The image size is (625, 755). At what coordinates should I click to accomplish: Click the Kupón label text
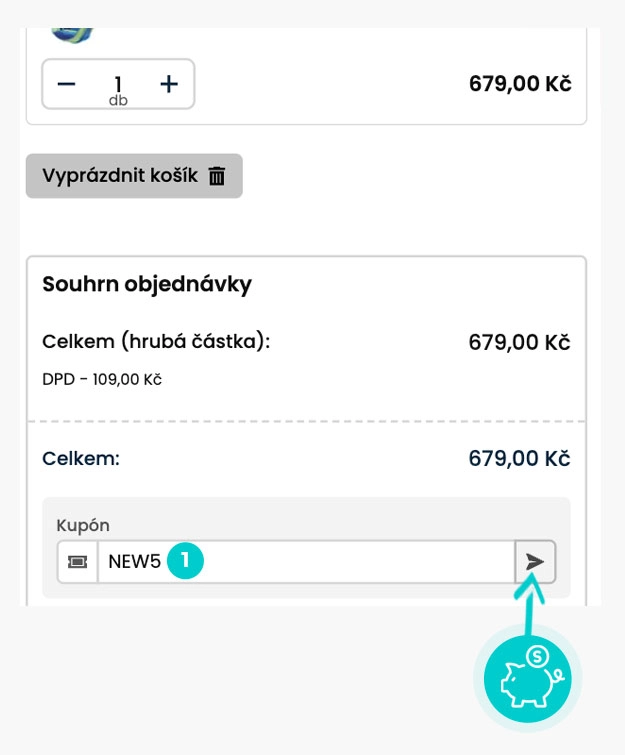[82, 525]
